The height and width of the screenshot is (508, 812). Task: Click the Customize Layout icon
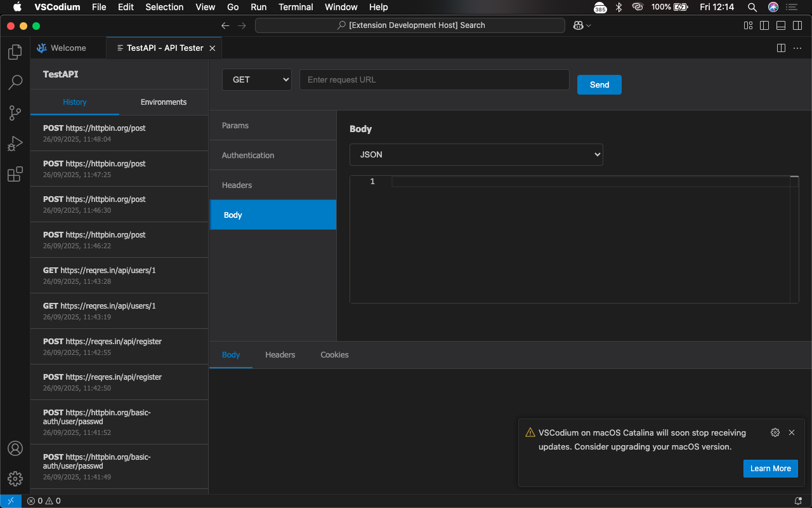pos(748,25)
